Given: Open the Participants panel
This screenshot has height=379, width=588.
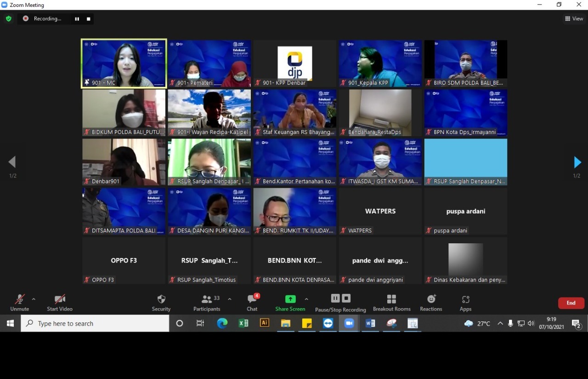Looking at the screenshot, I should pos(207,299).
